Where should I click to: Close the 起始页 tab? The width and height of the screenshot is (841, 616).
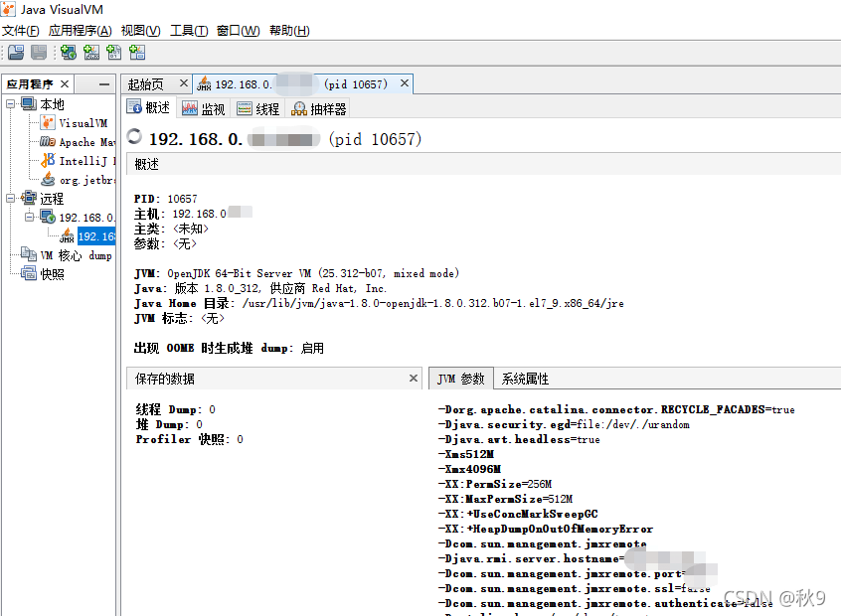184,83
